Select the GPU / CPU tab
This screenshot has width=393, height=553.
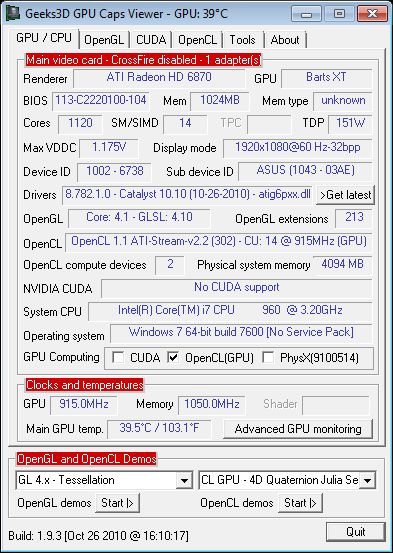[x=44, y=38]
